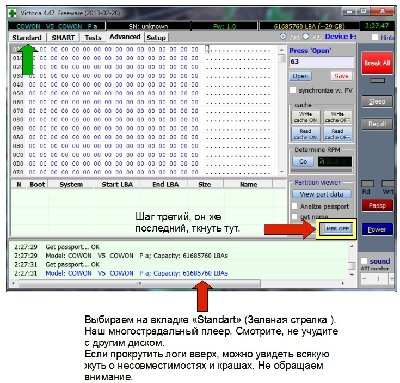Click the red Passp button
Screen dimensions: 400x383
[377, 205]
